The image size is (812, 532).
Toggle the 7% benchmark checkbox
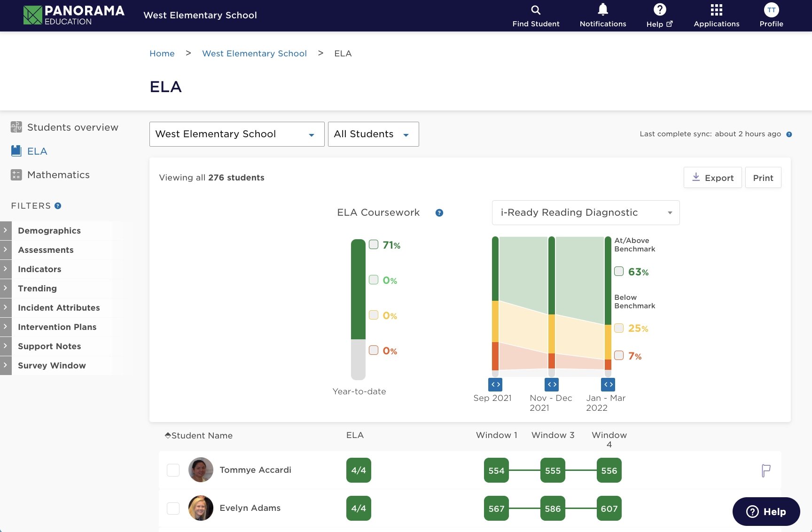click(619, 355)
